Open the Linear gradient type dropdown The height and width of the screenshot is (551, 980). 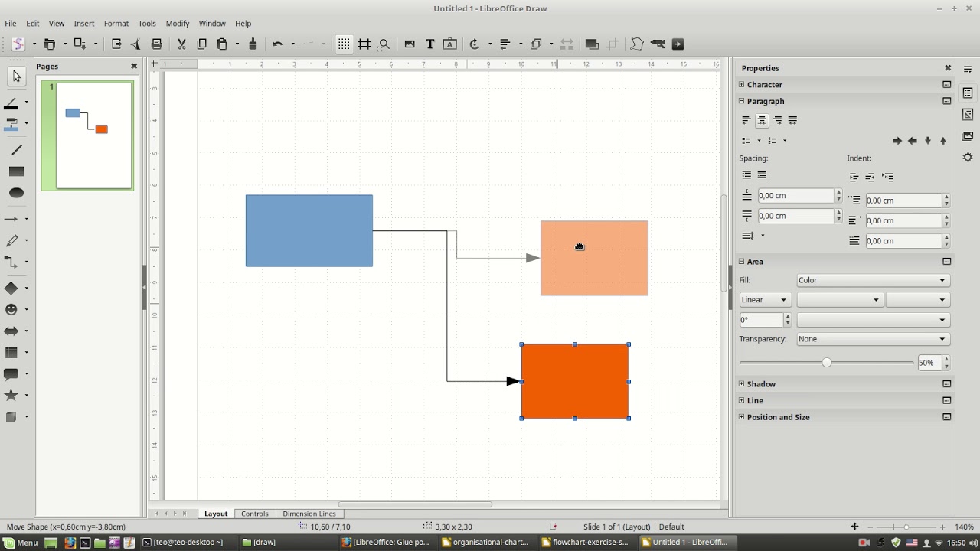tap(766, 300)
